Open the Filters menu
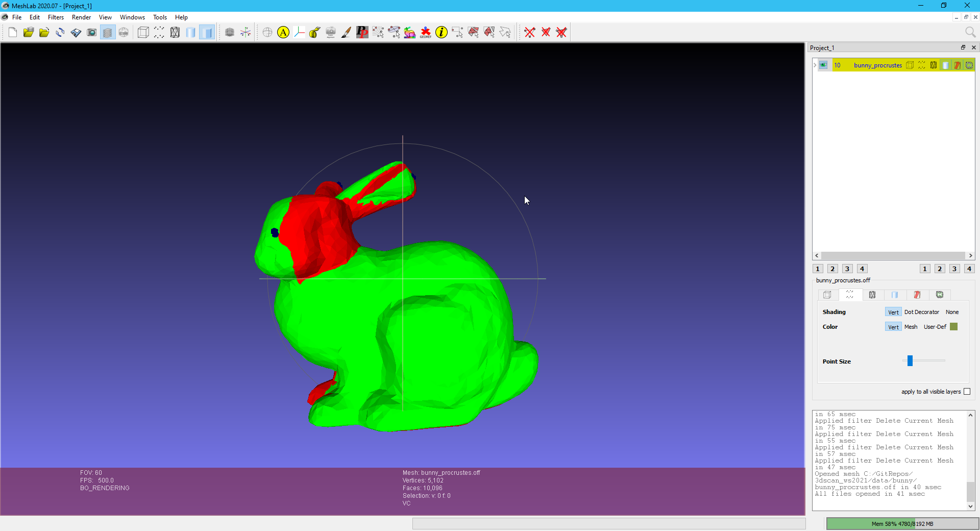 (x=56, y=17)
